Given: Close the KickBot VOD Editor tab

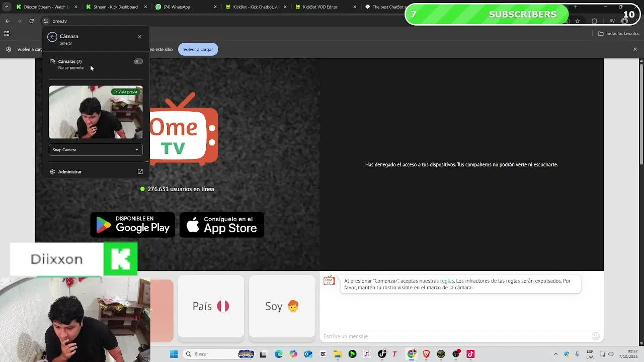Looking at the screenshot, I should (355, 7).
